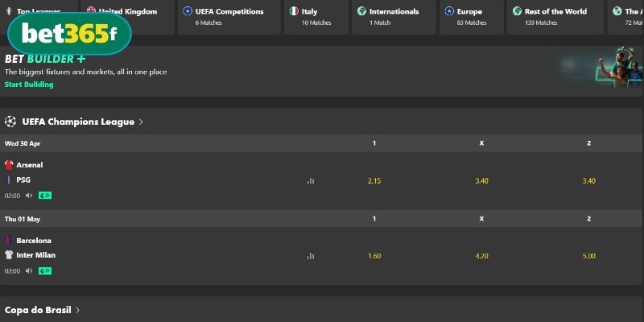Open stats icon for Arsenal vs PSG
The width and height of the screenshot is (644, 322).
click(x=311, y=180)
